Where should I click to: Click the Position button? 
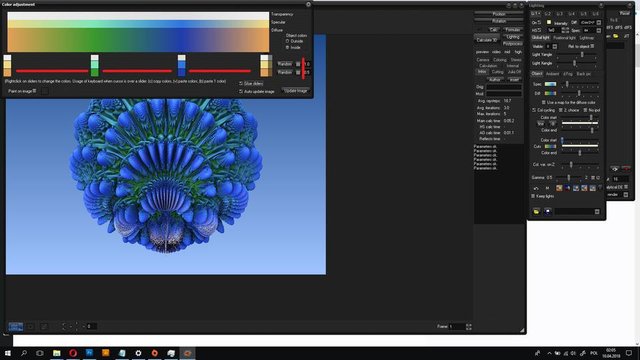tap(499, 14)
